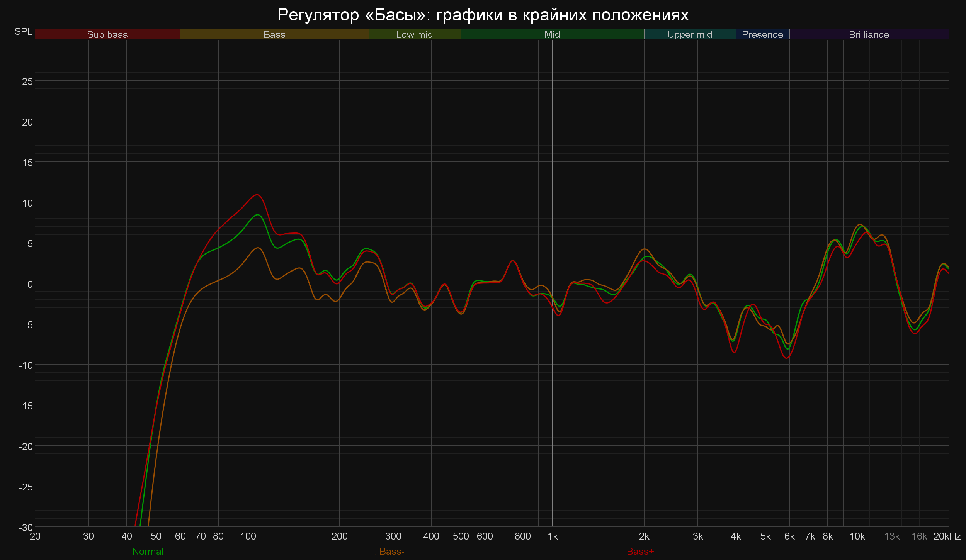Select the Sub bass frequency band
This screenshot has height=560, width=966.
(107, 34)
